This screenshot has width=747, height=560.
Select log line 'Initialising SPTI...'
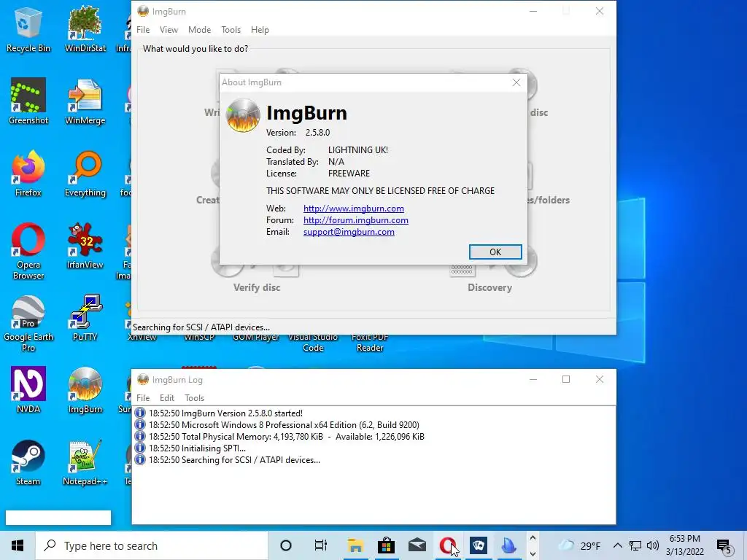(197, 448)
